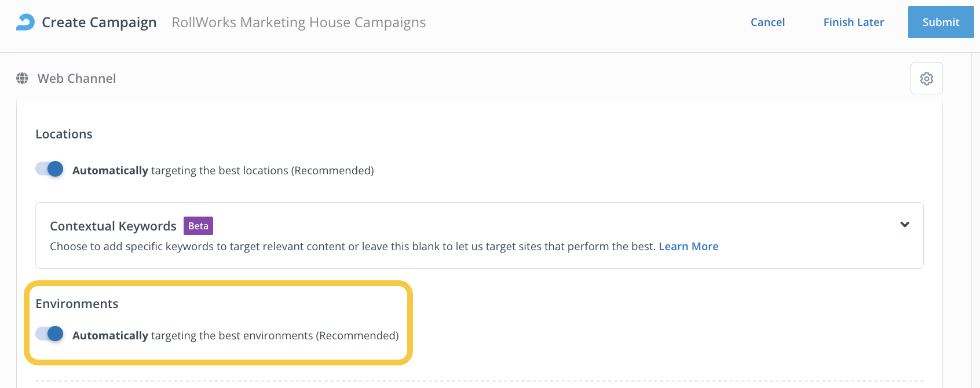
Task: Click the page's vertical scrollbar
Action: point(975,220)
